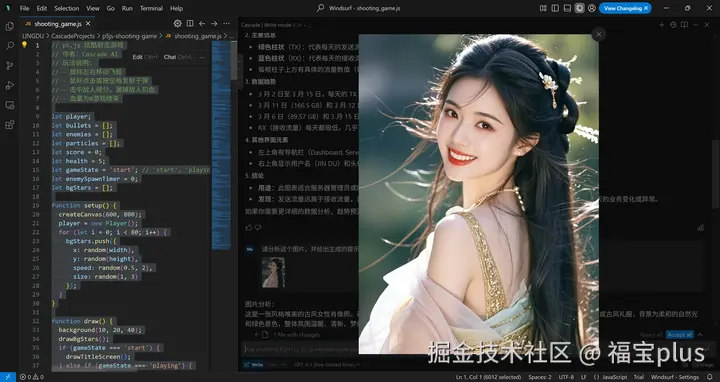Image resolution: width=720 pixels, height=382 pixels.
Task: Click inline Edit Ctrl+I action
Action: 145,57
